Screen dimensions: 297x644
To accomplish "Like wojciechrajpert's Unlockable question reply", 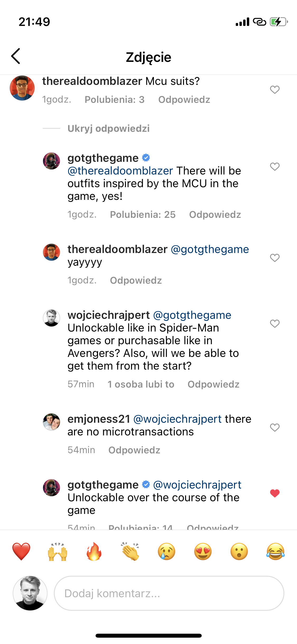I will tap(275, 324).
